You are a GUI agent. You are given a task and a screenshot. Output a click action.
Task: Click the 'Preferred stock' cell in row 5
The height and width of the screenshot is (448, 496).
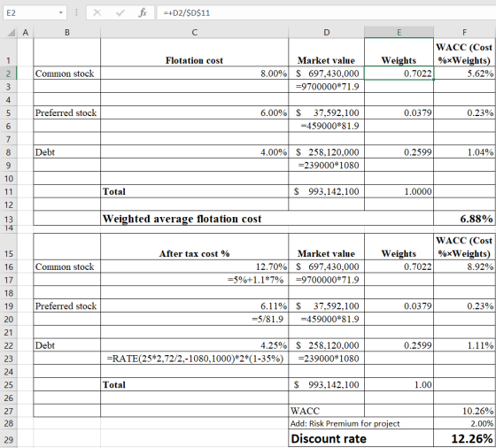(66, 112)
